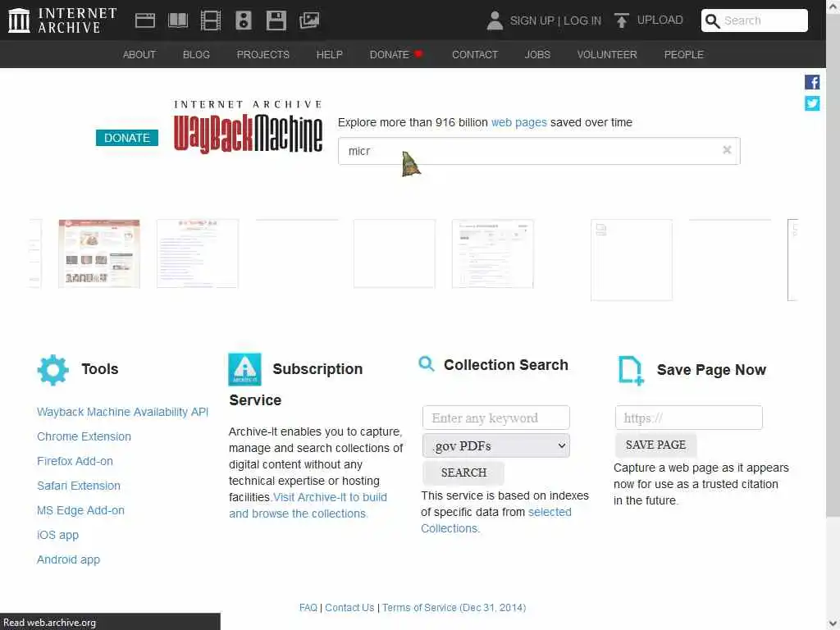Click the Archive-It subscription icon
The image size is (840, 630).
click(244, 369)
